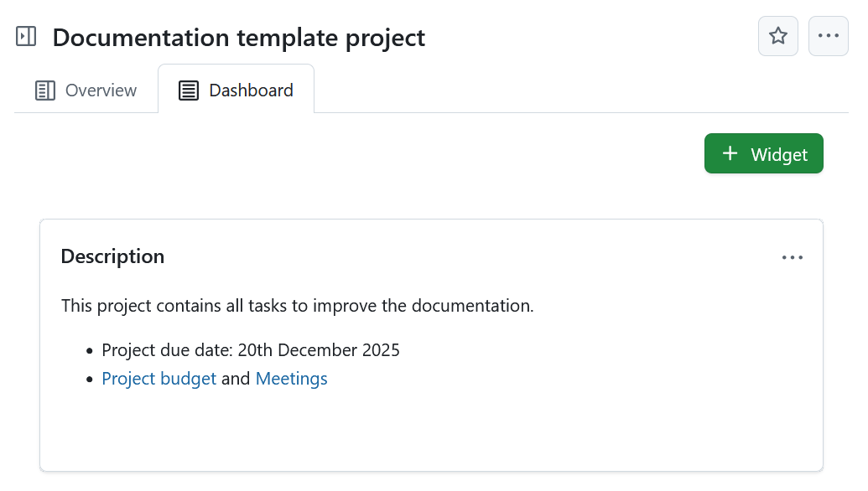Toggle the favorite star for this project

pyautogui.click(x=777, y=35)
